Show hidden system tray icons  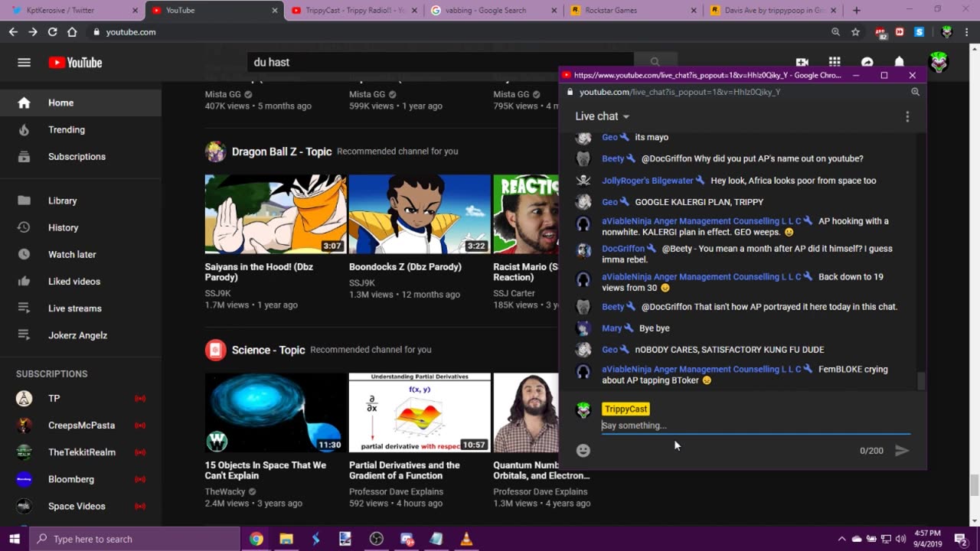(x=842, y=539)
